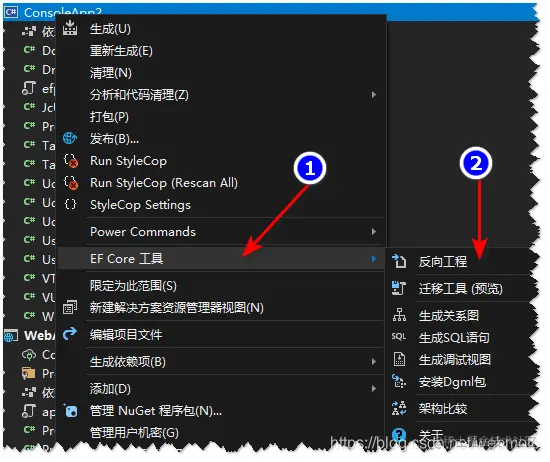This screenshot has height=462, width=550.
Task: Click the Run StyleCop (Rescan All) icon
Action: click(71, 183)
